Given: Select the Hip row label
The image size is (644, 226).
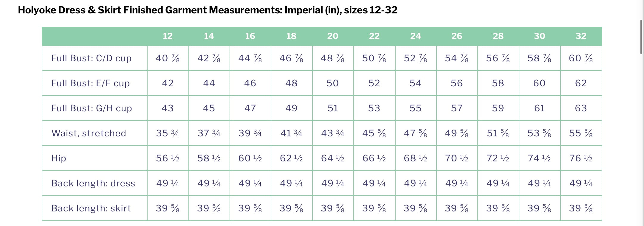Looking at the screenshot, I should [x=59, y=158].
